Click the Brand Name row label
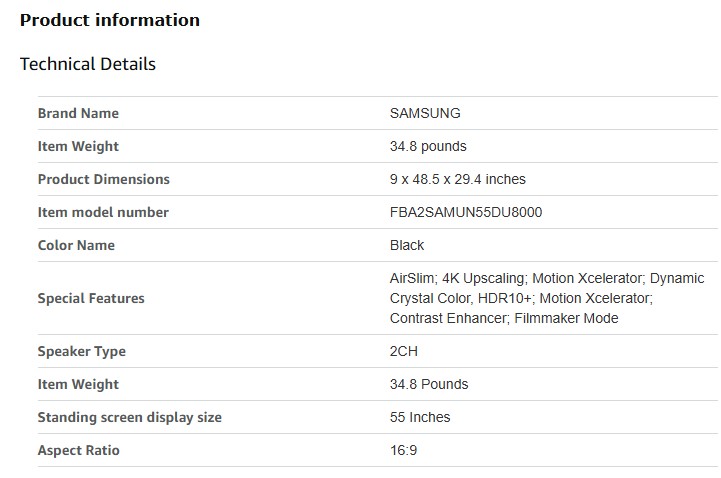Screen dimensions: 721x478 point(78,113)
